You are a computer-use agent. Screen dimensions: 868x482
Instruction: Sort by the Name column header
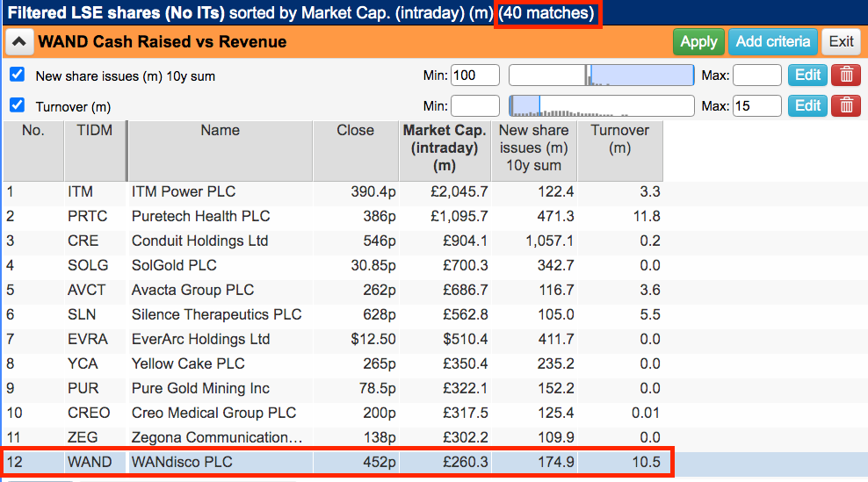tap(220, 150)
